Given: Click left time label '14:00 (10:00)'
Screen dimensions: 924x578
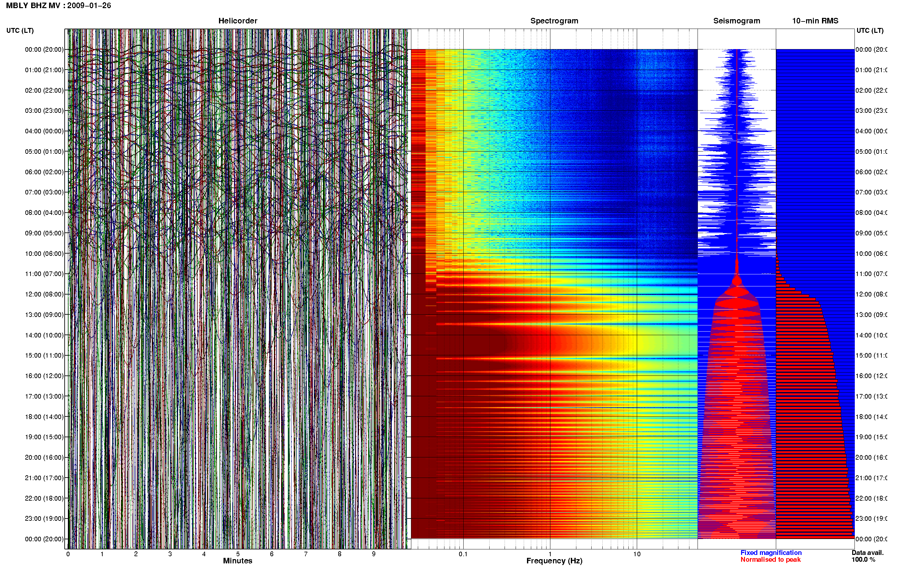Looking at the screenshot, I should point(44,335).
